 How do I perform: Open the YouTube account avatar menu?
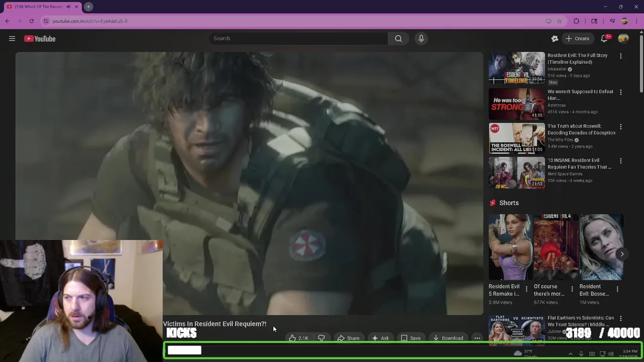click(x=623, y=39)
